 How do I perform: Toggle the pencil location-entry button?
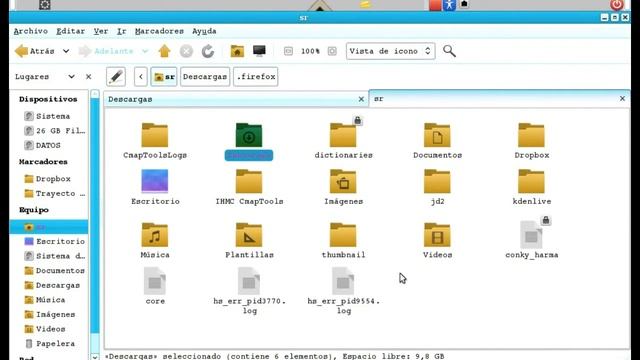tap(116, 77)
